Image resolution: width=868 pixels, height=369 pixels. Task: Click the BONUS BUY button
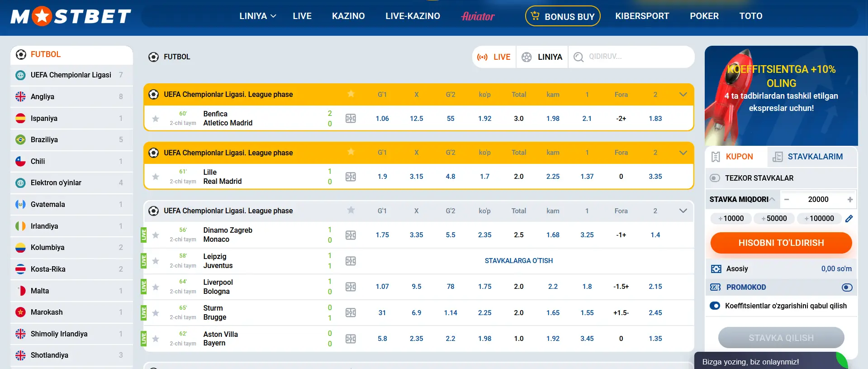(x=563, y=16)
